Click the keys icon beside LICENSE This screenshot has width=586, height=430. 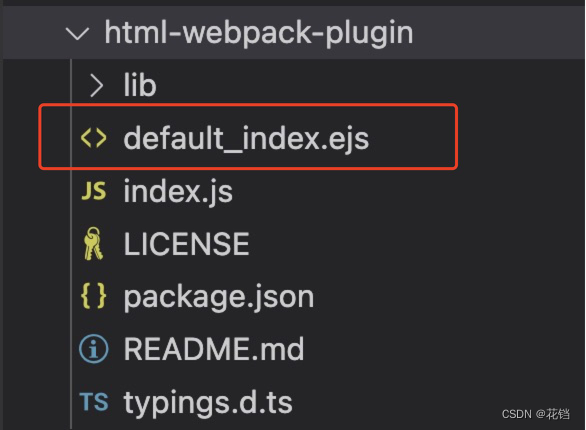93,244
